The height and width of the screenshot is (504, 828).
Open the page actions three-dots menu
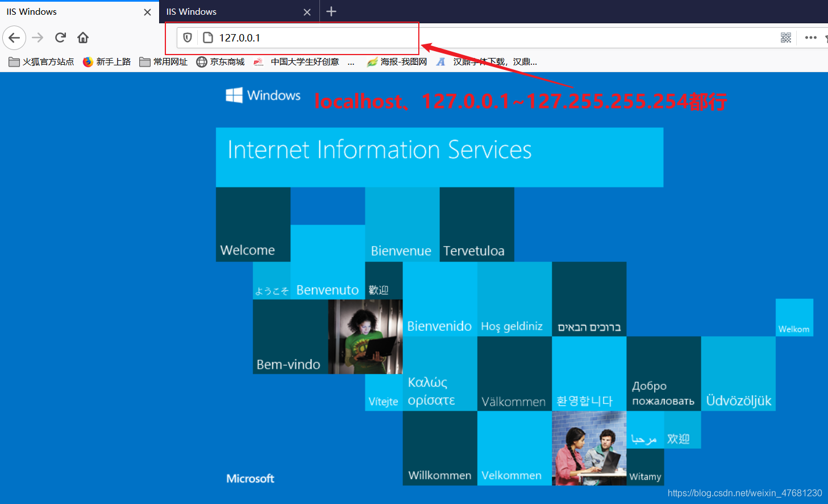(x=811, y=38)
